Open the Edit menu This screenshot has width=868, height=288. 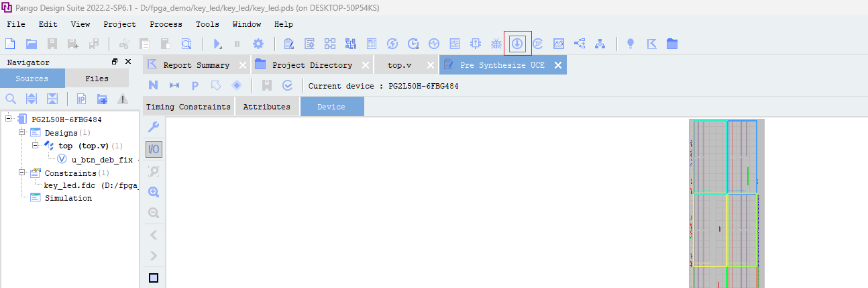48,24
